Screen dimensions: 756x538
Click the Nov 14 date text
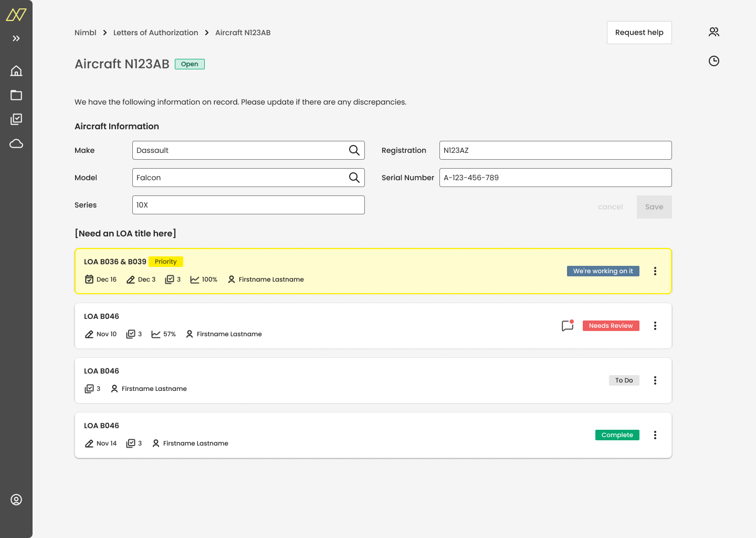point(107,443)
